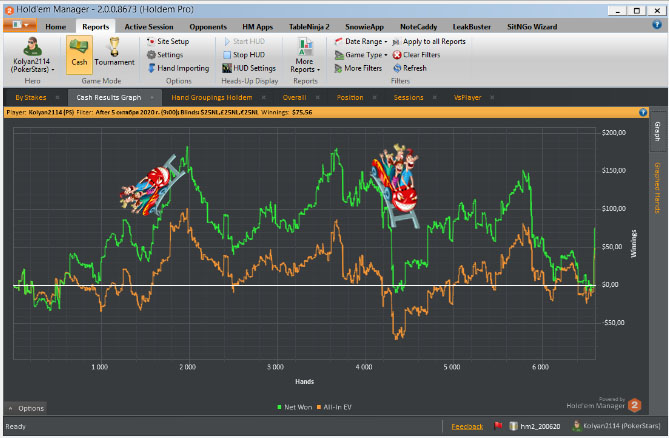
Task: Open the SnowieApp tab
Action: click(364, 26)
